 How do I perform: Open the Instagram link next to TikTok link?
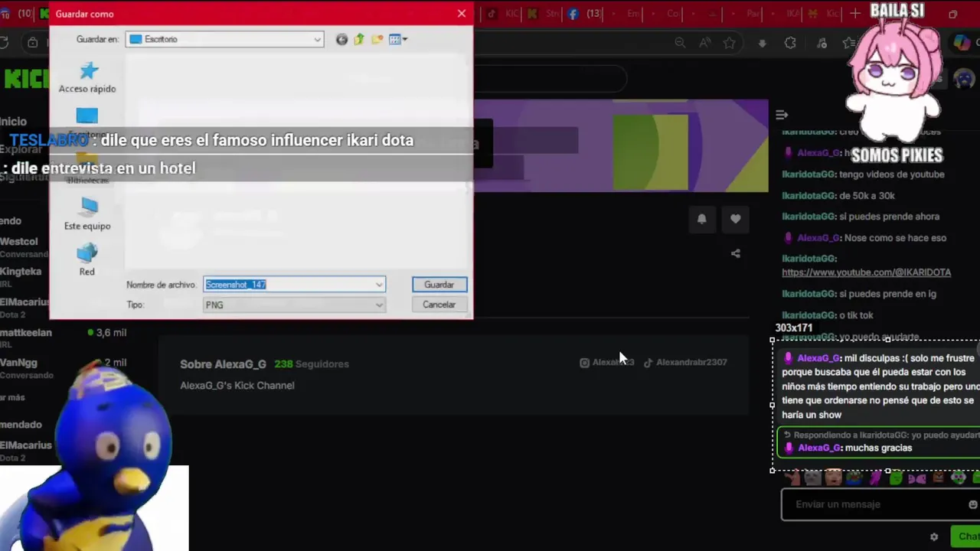607,362
